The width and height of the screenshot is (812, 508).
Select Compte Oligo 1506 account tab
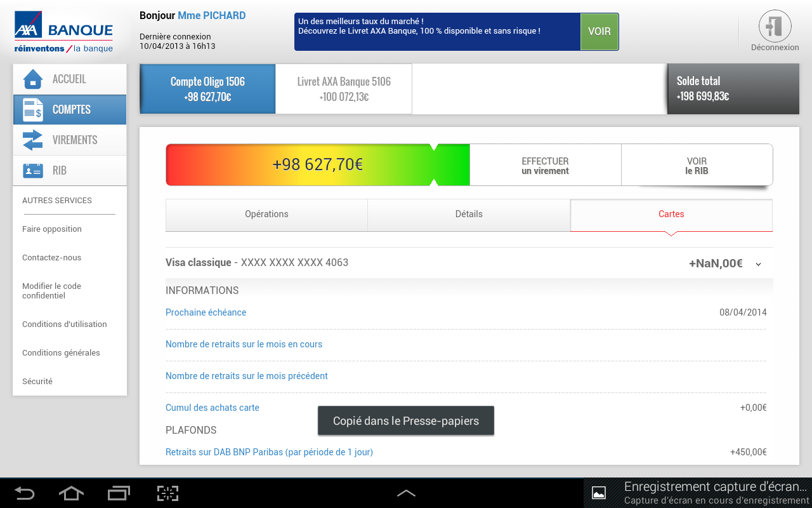207,89
